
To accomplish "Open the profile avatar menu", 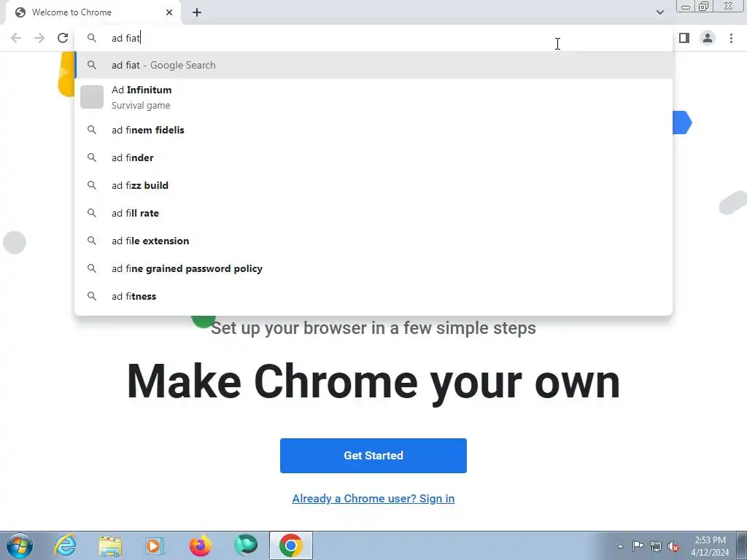I will pos(708,38).
